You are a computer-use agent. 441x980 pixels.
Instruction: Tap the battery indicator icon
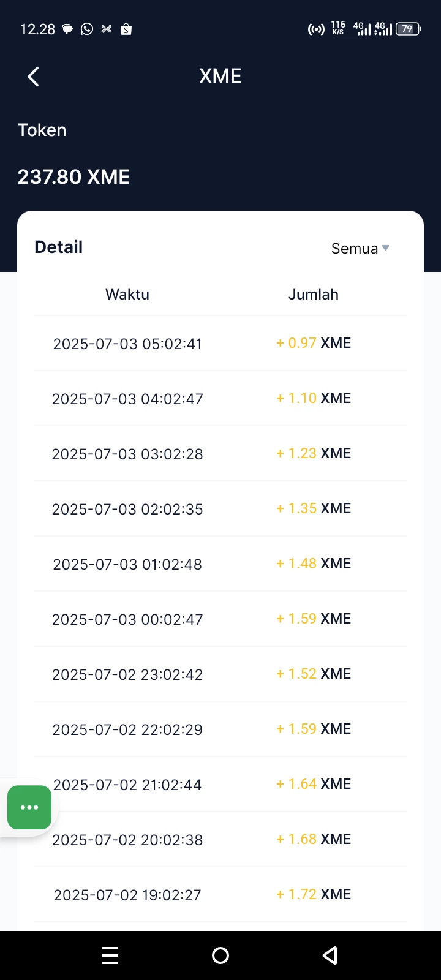409,29
